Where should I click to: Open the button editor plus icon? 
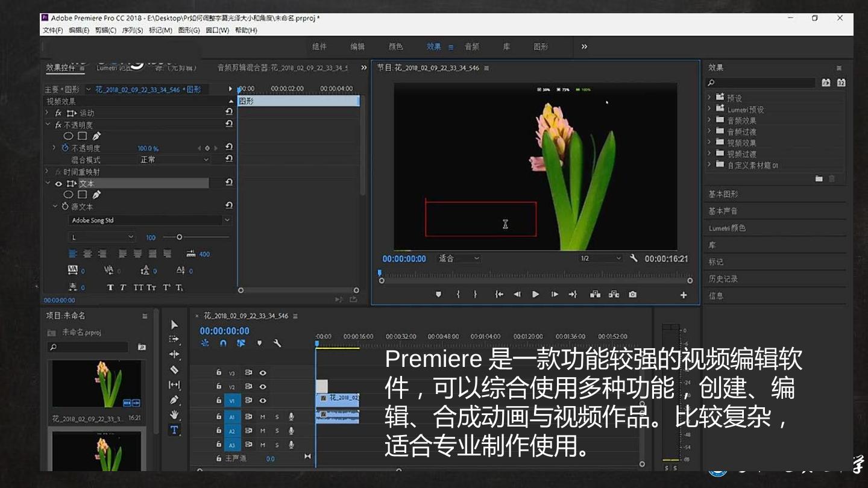[x=684, y=295]
